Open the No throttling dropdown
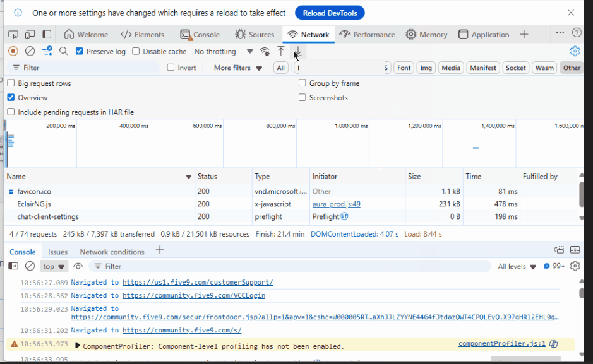This screenshot has height=364, width=593. (224, 51)
